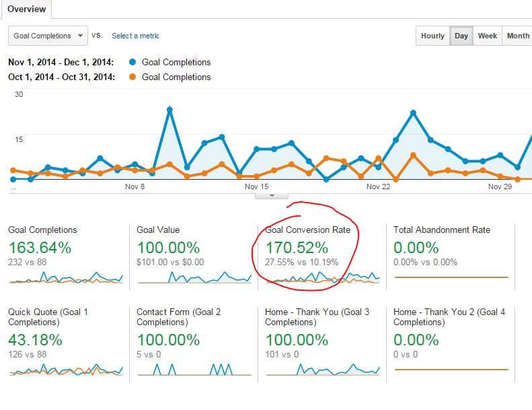
Task: Open the Goal Value sparkline chart
Action: click(194, 277)
